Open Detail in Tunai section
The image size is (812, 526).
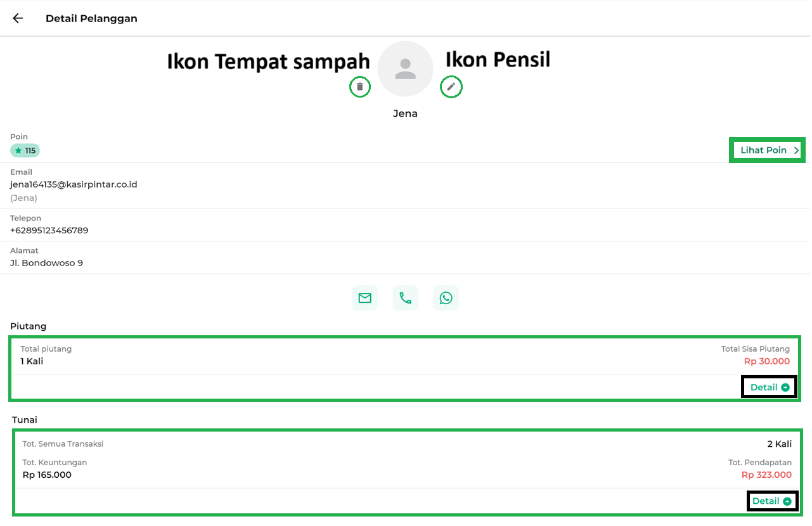coord(766,501)
